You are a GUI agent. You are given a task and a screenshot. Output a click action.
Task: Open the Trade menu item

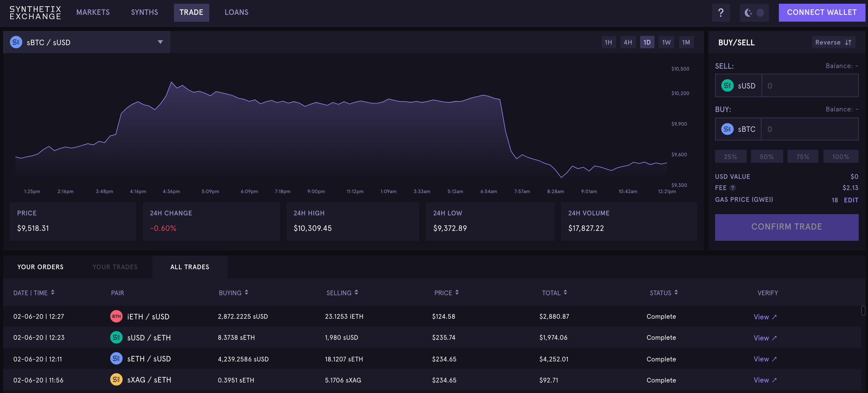pos(191,12)
